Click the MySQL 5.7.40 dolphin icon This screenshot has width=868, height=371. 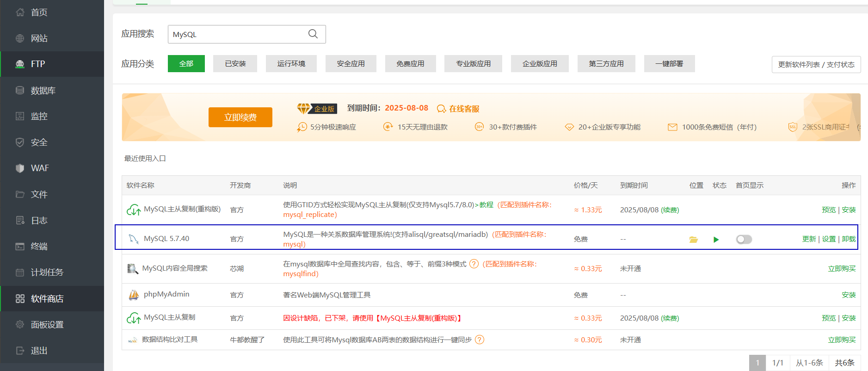coord(134,239)
